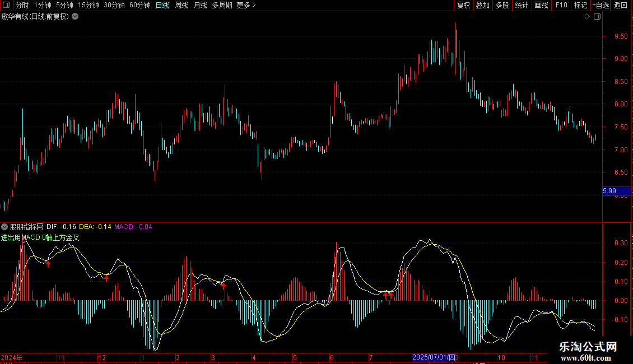Open the 画线 drawing tools
Screen dimensions: 633x364
click(541, 6)
